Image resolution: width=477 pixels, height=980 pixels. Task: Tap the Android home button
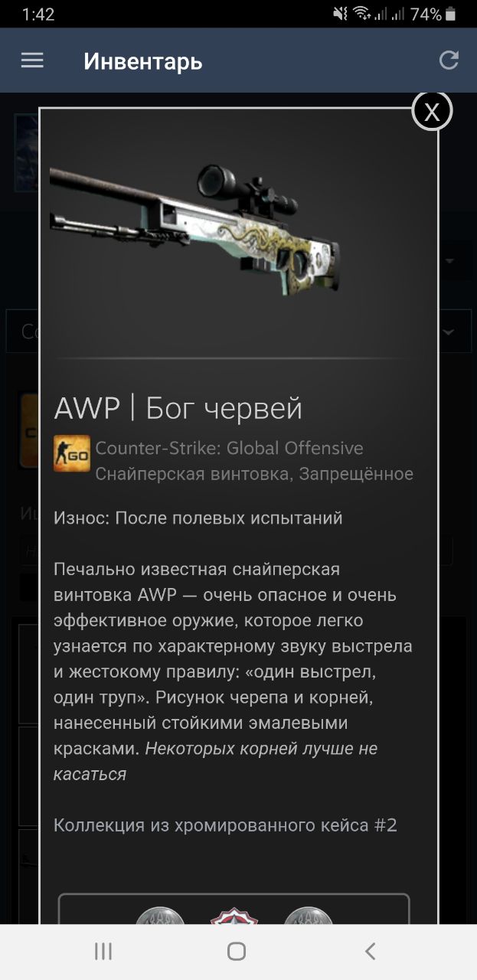point(237,952)
